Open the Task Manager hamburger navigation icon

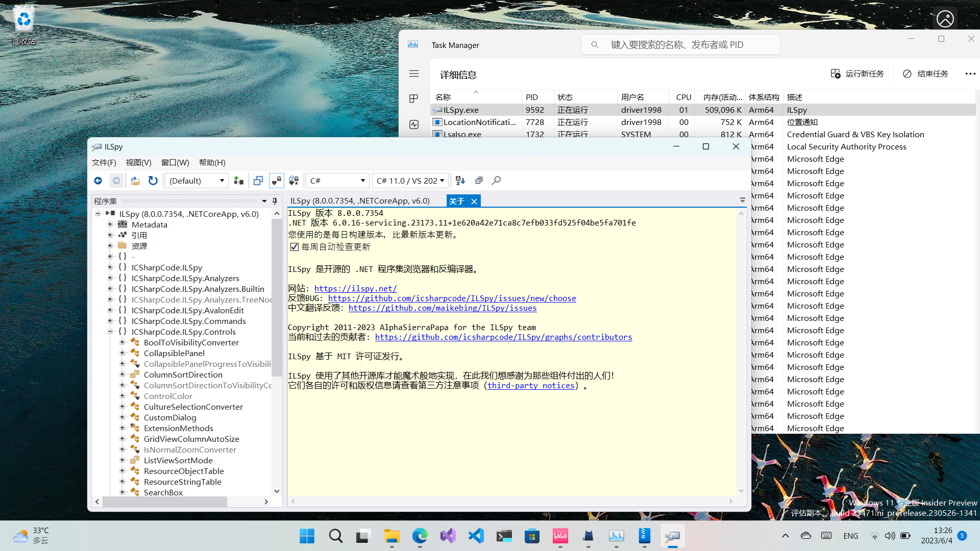pyautogui.click(x=413, y=73)
